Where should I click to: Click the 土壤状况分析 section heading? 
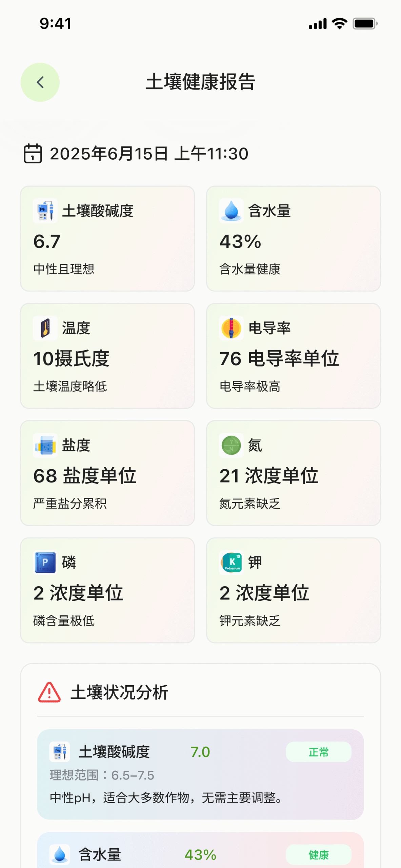pyautogui.click(x=119, y=692)
